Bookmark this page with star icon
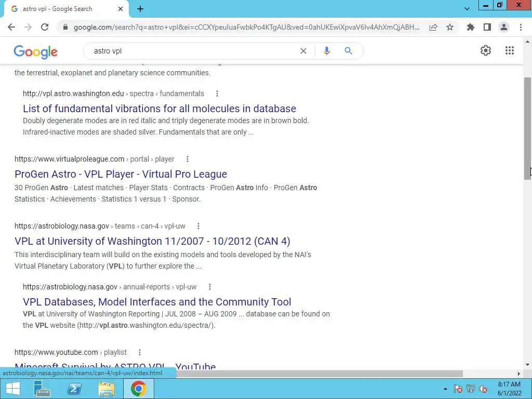Image resolution: width=532 pixels, height=399 pixels. (x=450, y=27)
